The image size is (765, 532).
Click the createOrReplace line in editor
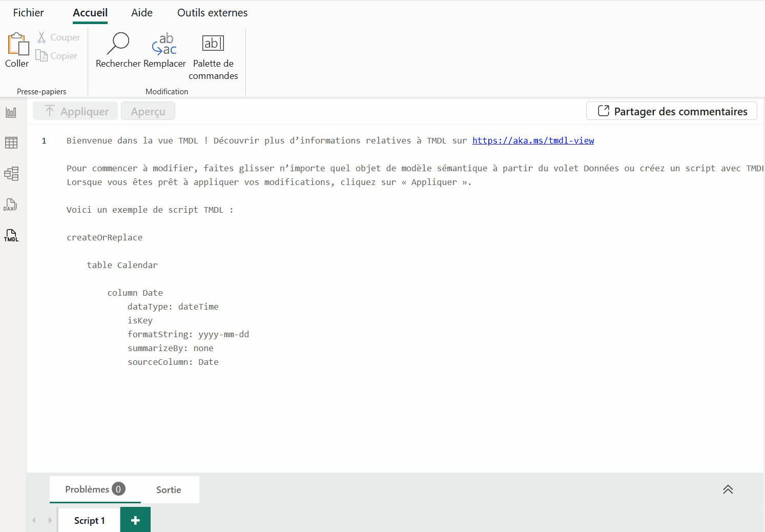pos(105,237)
